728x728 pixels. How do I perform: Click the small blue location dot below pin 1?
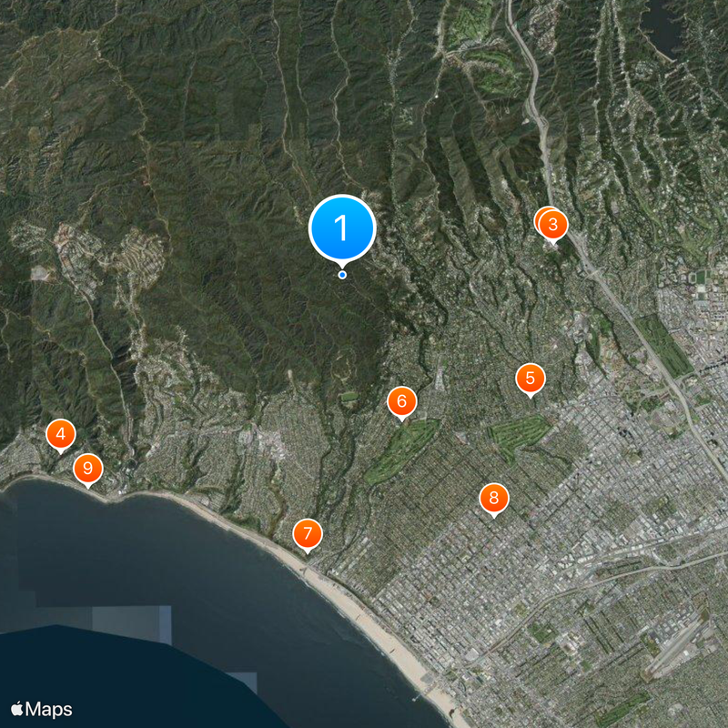[342, 275]
